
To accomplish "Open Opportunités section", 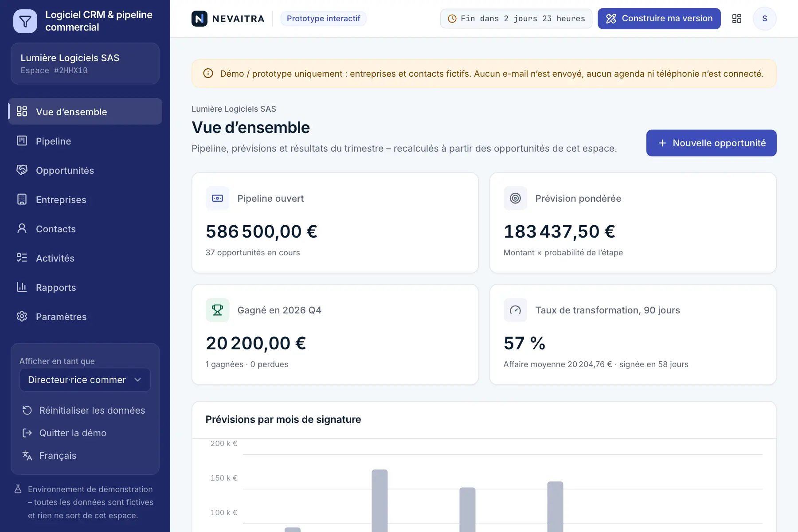I will (x=85, y=170).
